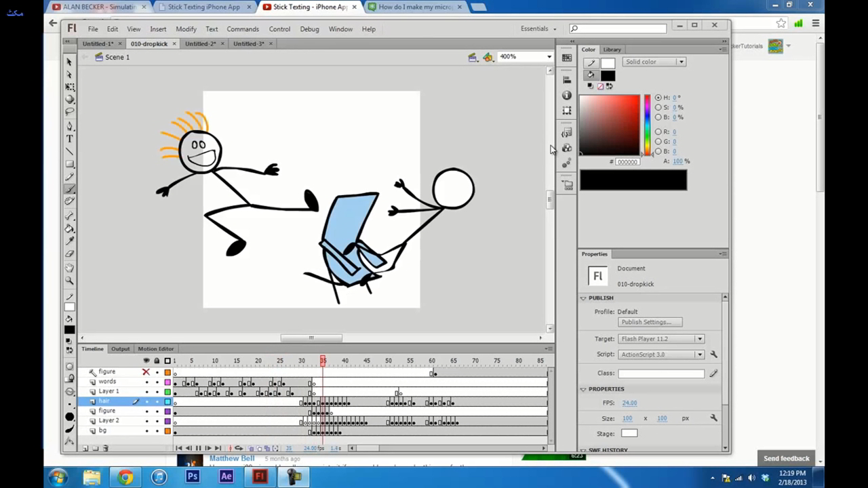Select the Rectangle tool
This screenshot has width=868, height=488.
[69, 164]
